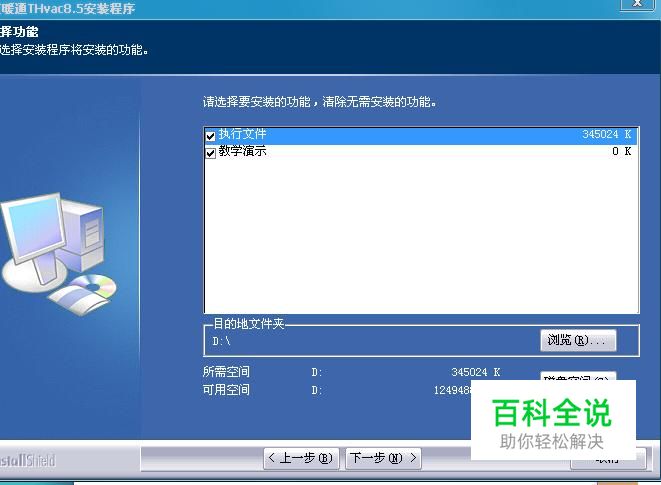This screenshot has height=485, width=661.
Task: Select the 教学演示 feature row text
Action: 242,151
